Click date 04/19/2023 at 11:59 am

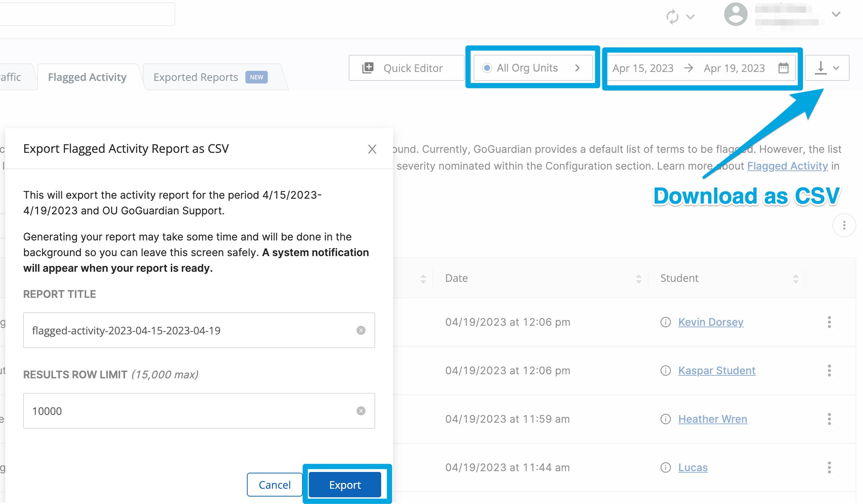[507, 419]
